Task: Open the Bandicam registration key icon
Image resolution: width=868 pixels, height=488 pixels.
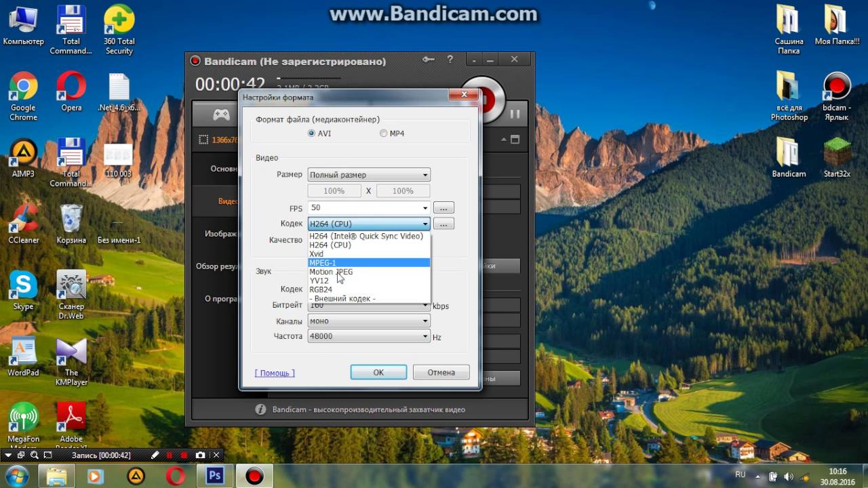Action: click(428, 60)
